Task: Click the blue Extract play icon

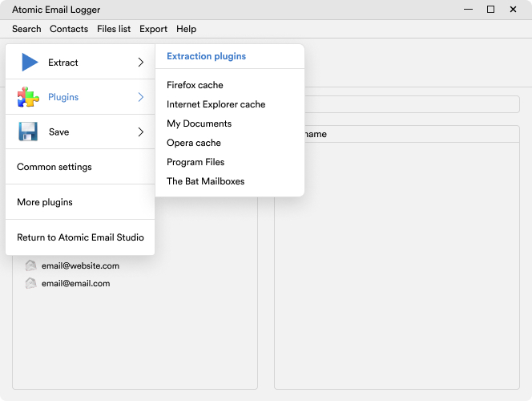Action: [x=30, y=62]
